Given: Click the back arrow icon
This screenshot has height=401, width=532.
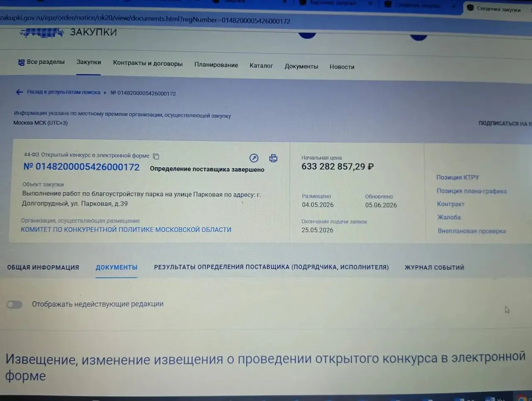Looking at the screenshot, I should 19,92.
